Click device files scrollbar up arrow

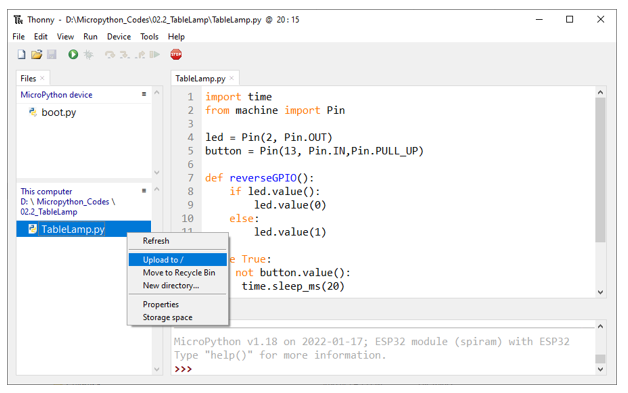(157, 92)
